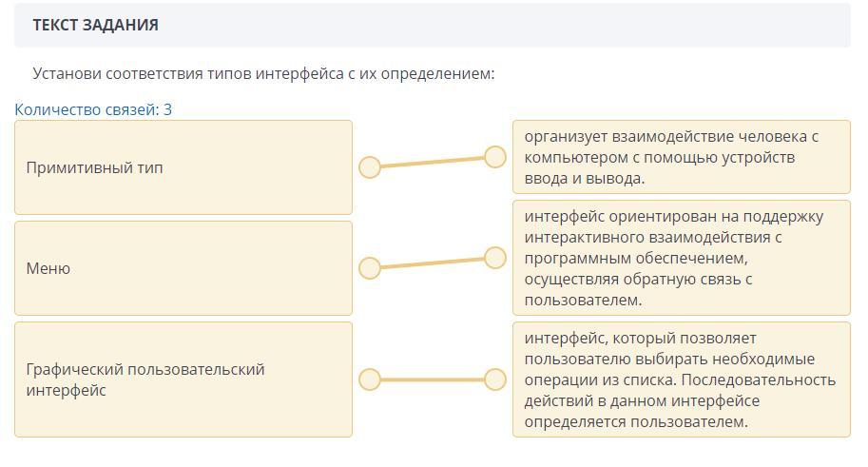Screen dimensions: 868x467
Task: Click connection line from Меню
Action: (433, 263)
